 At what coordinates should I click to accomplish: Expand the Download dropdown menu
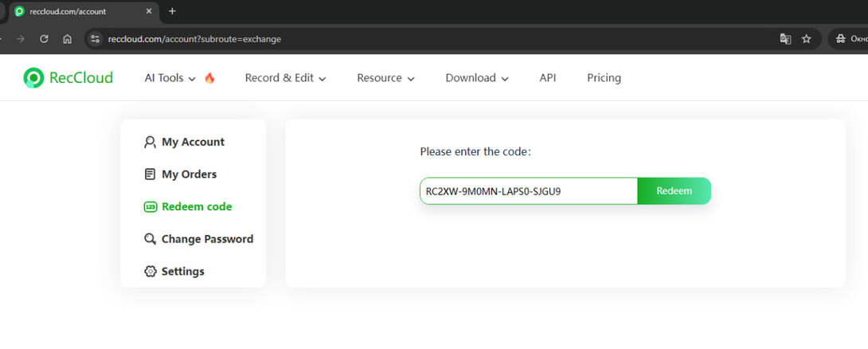476,78
